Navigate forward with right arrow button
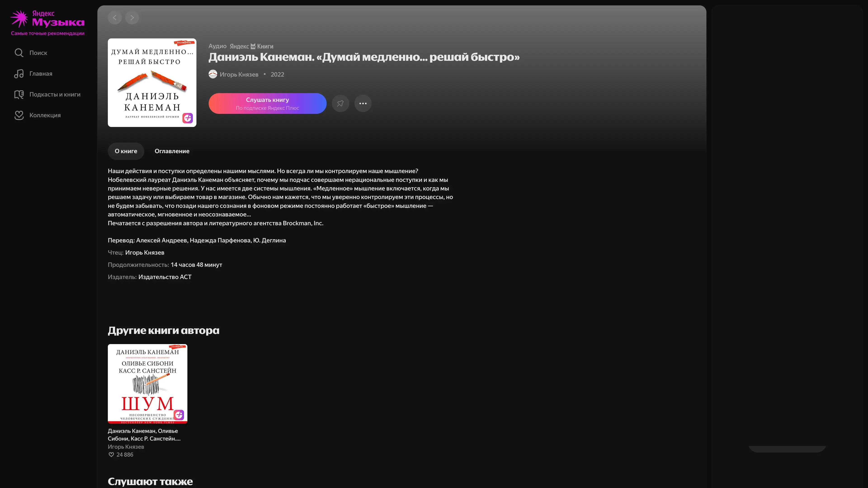Image resolution: width=868 pixels, height=488 pixels. click(132, 18)
